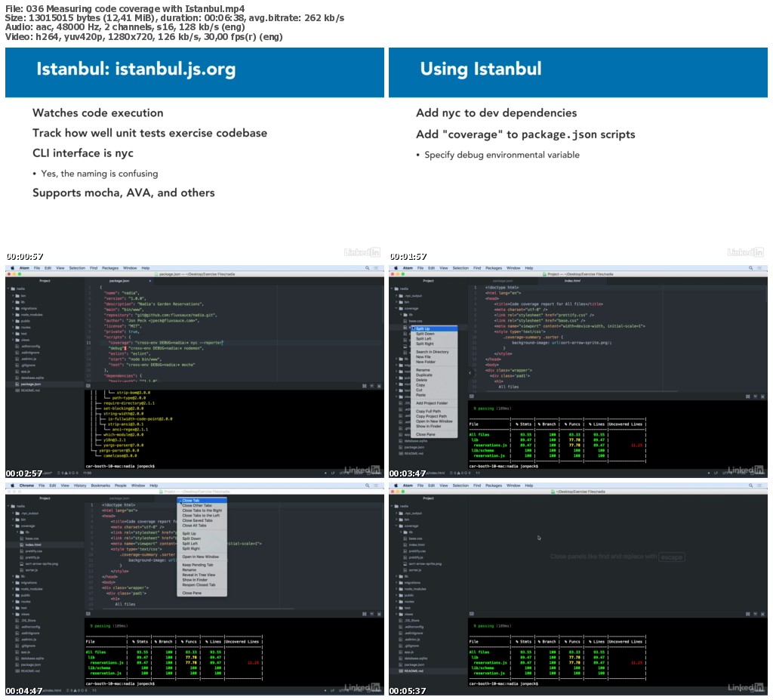773x700 pixels.
Task: Choose Search in Directory from the context menu
Action: point(434,352)
